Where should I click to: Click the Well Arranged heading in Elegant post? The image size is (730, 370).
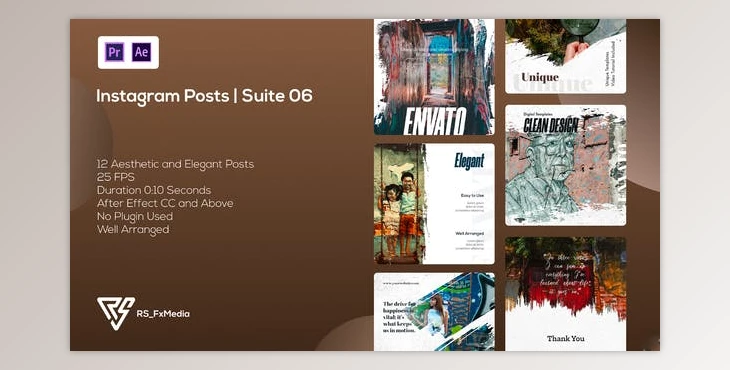tap(469, 233)
